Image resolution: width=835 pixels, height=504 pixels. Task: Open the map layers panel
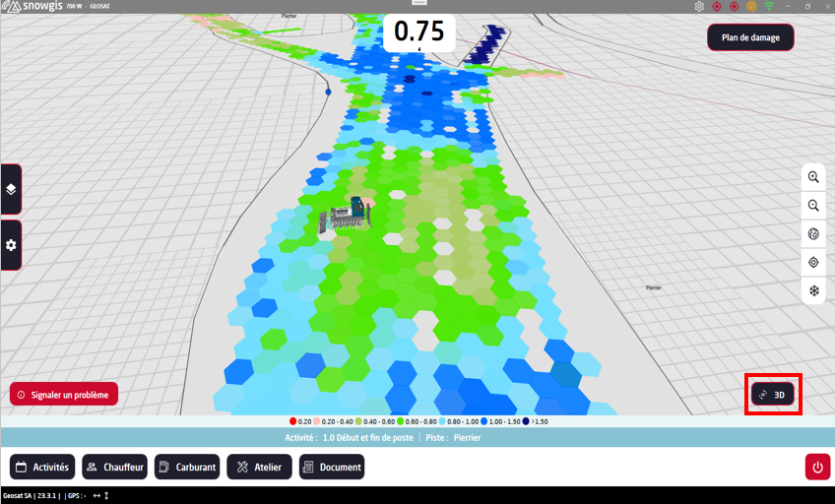[11, 189]
